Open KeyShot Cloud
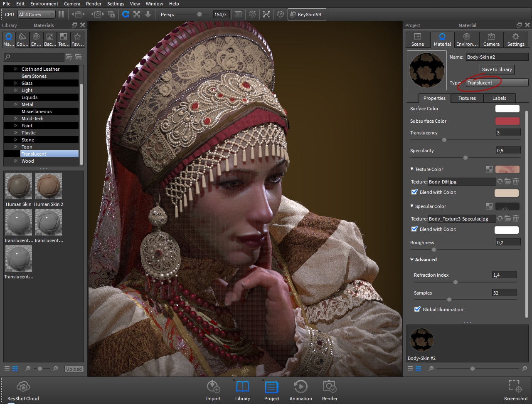 [x=23, y=390]
